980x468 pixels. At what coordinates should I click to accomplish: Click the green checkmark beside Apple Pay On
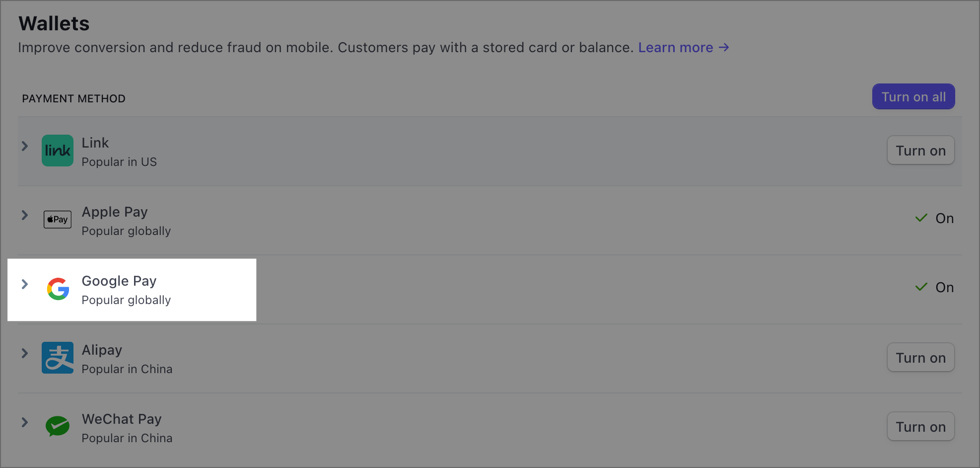pyautogui.click(x=921, y=218)
